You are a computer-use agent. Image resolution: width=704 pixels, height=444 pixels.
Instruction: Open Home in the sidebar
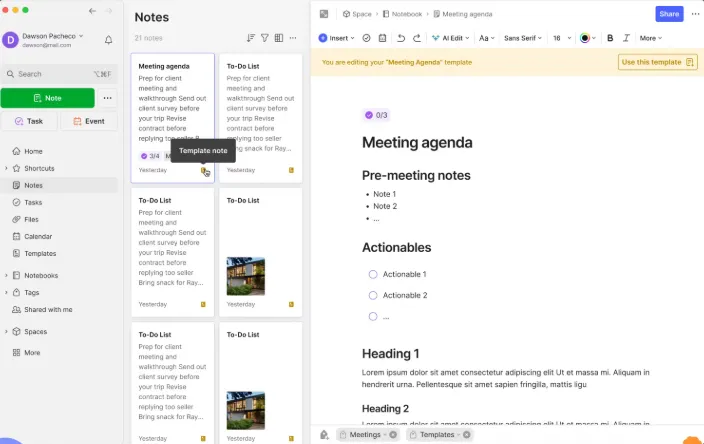point(33,151)
